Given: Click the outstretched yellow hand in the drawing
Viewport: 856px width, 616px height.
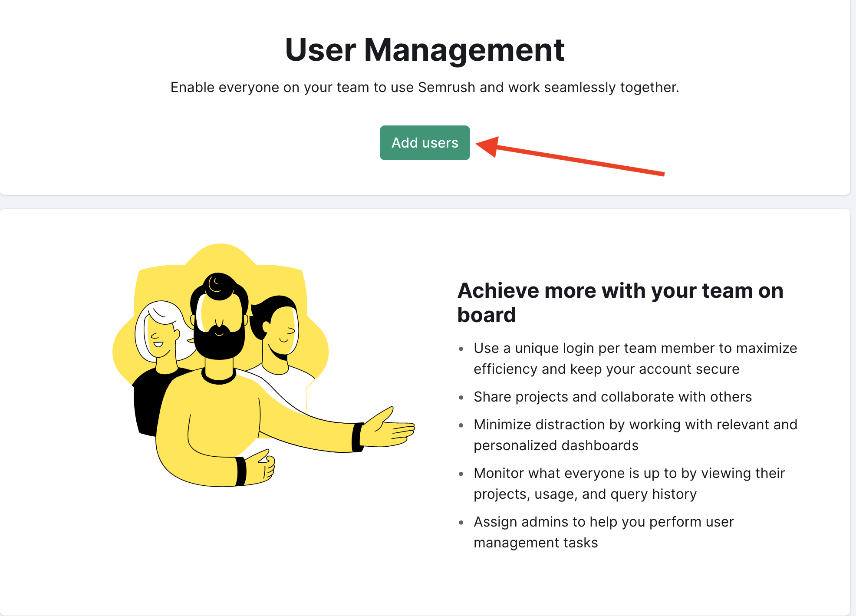Looking at the screenshot, I should click(x=386, y=434).
